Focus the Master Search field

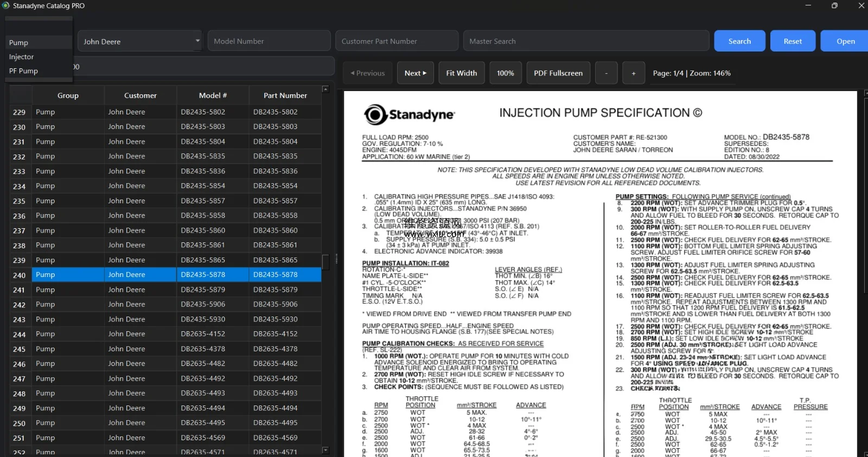pos(586,41)
